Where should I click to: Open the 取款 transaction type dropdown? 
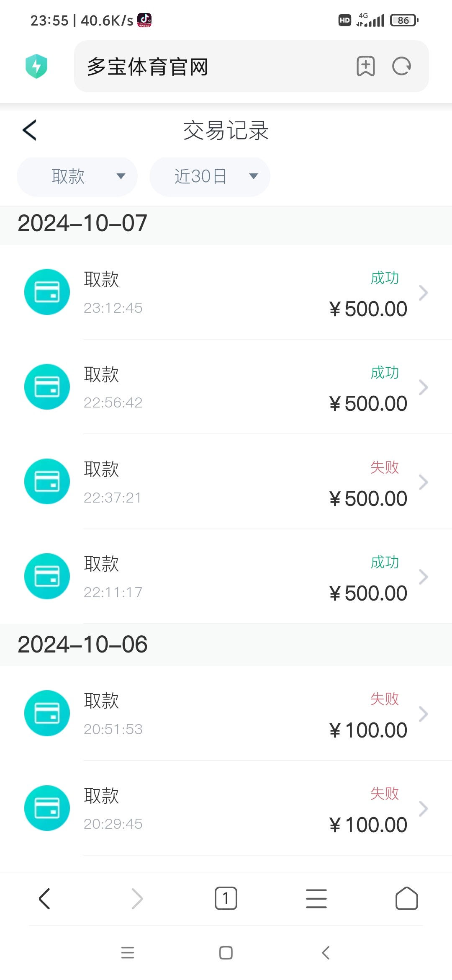[77, 177]
